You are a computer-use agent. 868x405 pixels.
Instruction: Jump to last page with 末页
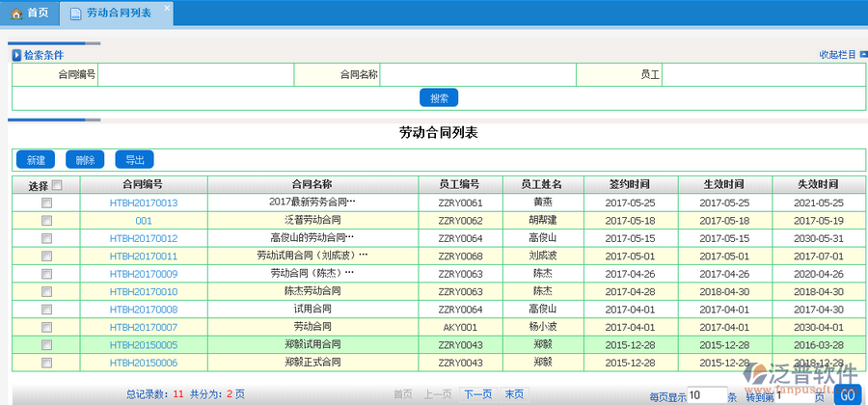click(513, 393)
